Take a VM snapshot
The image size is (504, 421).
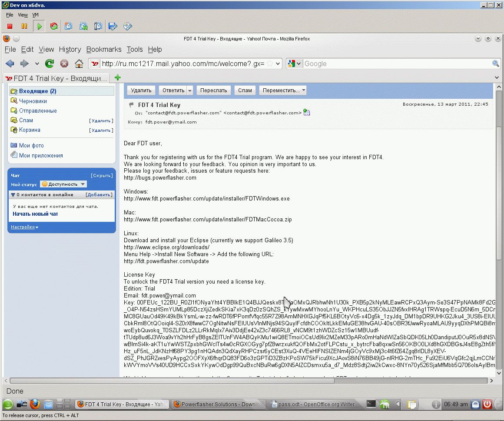point(68,27)
